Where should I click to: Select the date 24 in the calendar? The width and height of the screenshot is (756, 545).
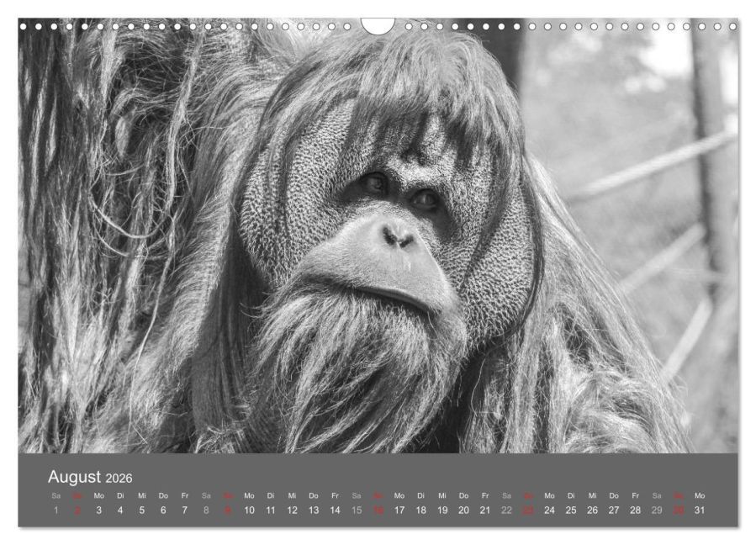549,511
